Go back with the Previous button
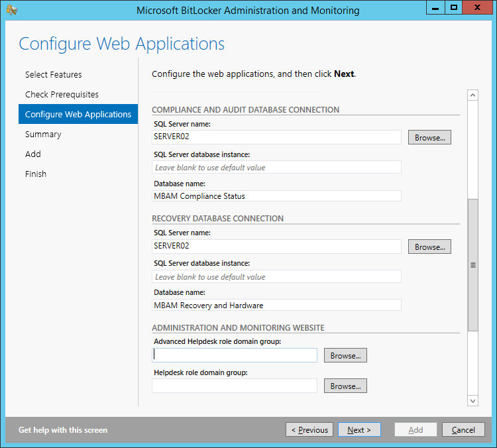The image size is (497, 448). pyautogui.click(x=309, y=429)
